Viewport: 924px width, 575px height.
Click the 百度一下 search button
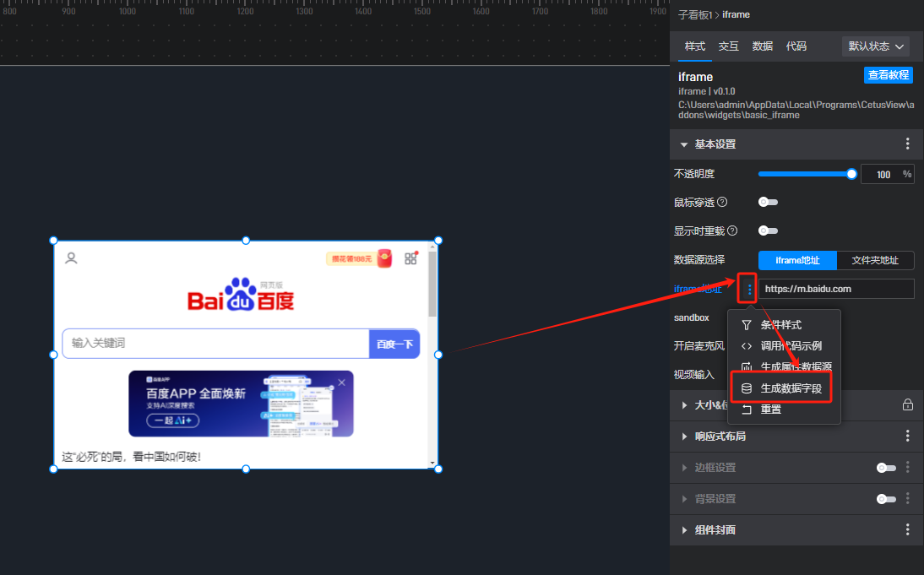(x=394, y=344)
